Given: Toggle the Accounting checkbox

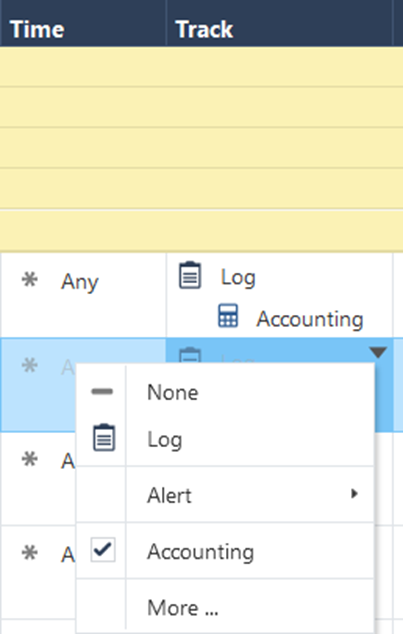Looking at the screenshot, I should point(103,550).
